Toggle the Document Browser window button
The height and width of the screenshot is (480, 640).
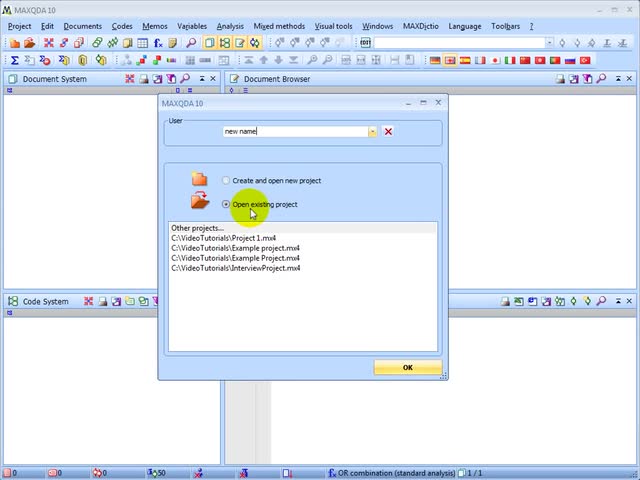(240, 43)
